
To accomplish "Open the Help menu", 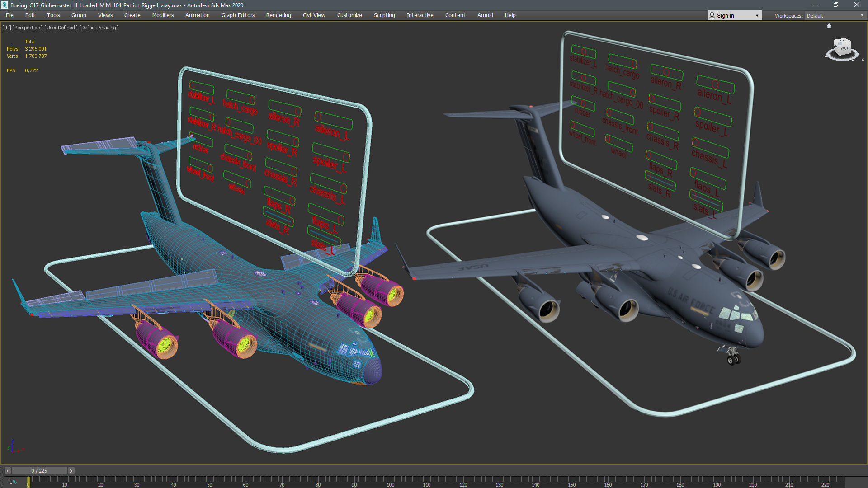I will pos(510,15).
